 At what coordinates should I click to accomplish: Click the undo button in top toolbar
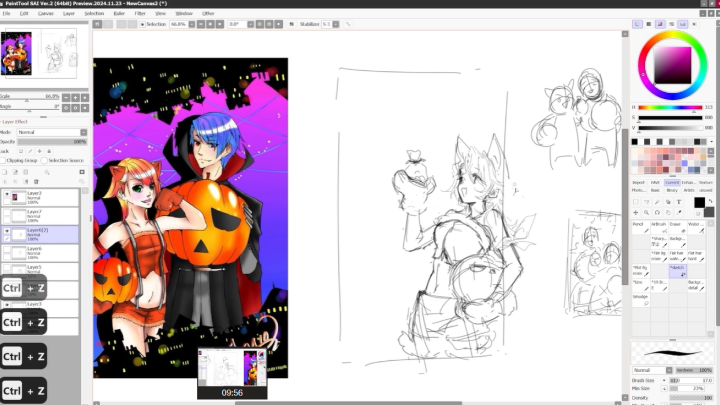97,24
